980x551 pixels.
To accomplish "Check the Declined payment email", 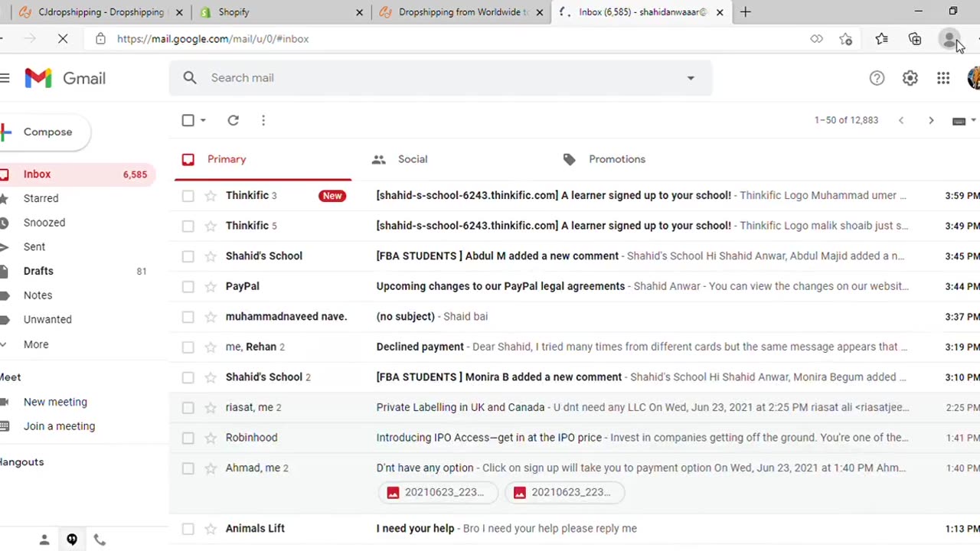I will point(188,347).
